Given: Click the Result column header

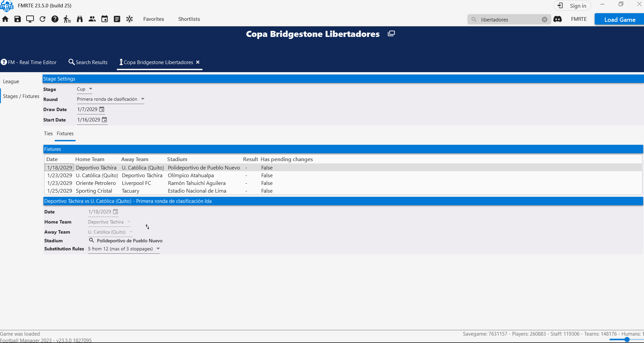Looking at the screenshot, I should pyautogui.click(x=250, y=159).
